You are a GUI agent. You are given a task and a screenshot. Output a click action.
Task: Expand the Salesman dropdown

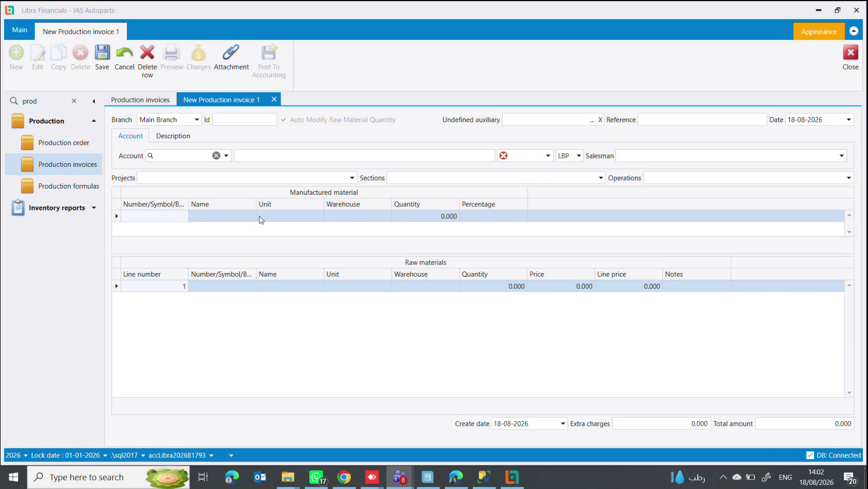point(842,155)
